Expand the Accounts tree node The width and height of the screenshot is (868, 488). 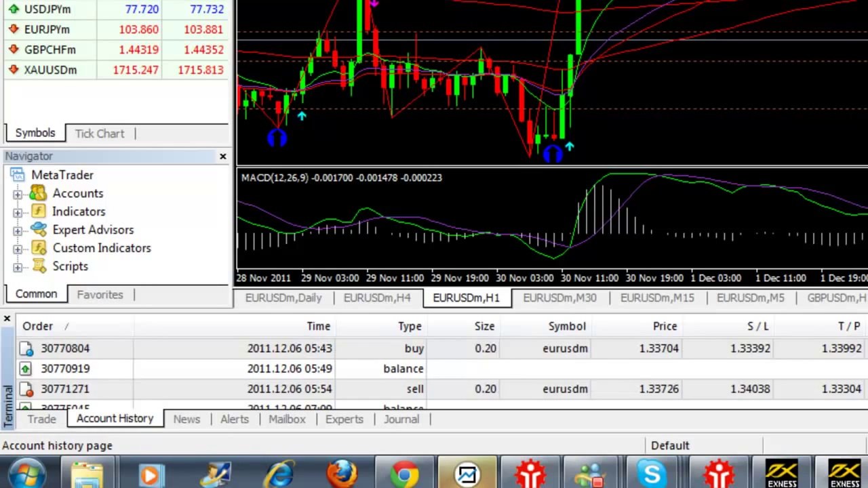tap(18, 195)
